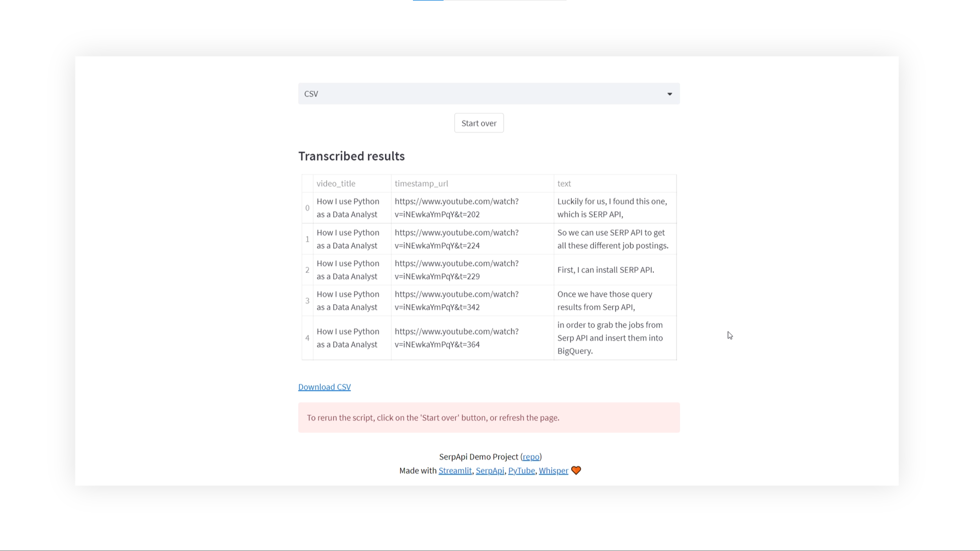Open the repo link in footer
Image resolution: width=980 pixels, height=551 pixels.
click(x=531, y=457)
